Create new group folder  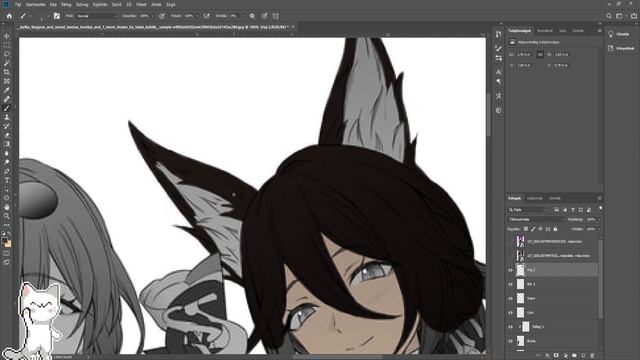click(574, 356)
